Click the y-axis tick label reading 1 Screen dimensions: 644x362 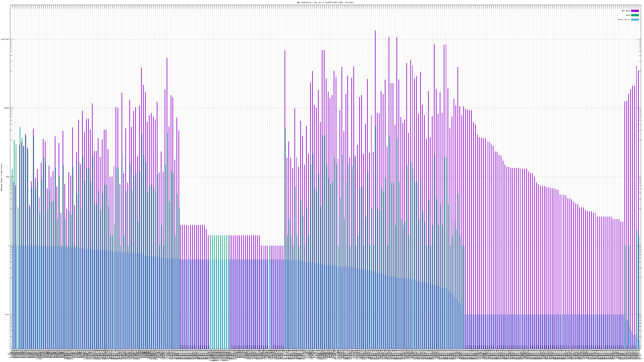(x=9, y=246)
